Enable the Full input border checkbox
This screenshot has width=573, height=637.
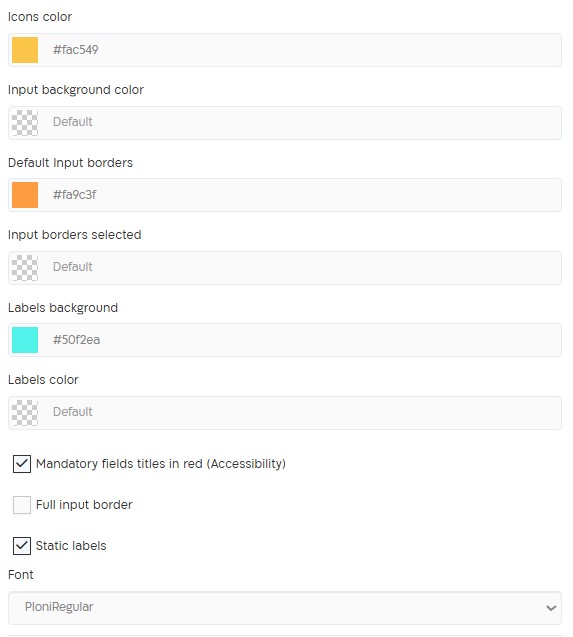coord(22,505)
